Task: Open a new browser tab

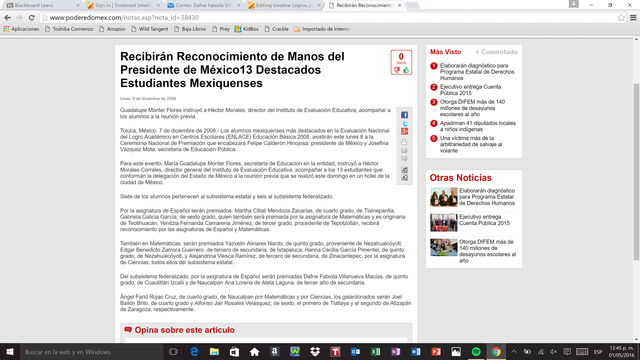Action: [413, 5]
